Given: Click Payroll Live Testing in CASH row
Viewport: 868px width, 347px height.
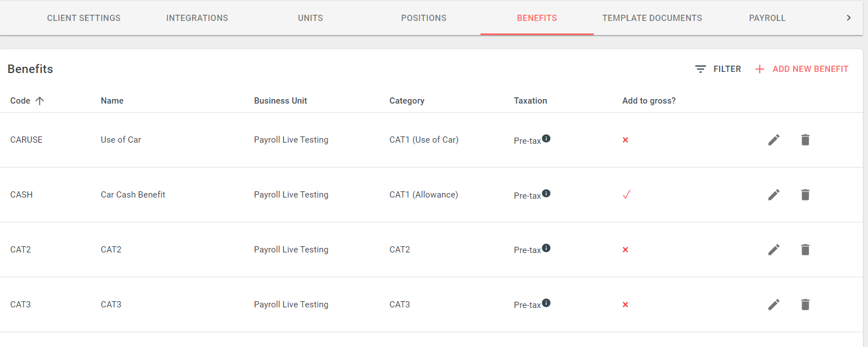Looking at the screenshot, I should (x=291, y=195).
